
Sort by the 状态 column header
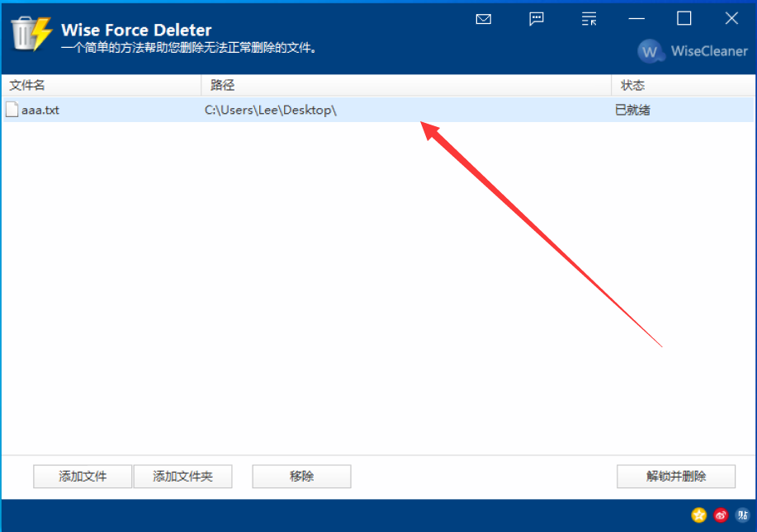(683, 86)
